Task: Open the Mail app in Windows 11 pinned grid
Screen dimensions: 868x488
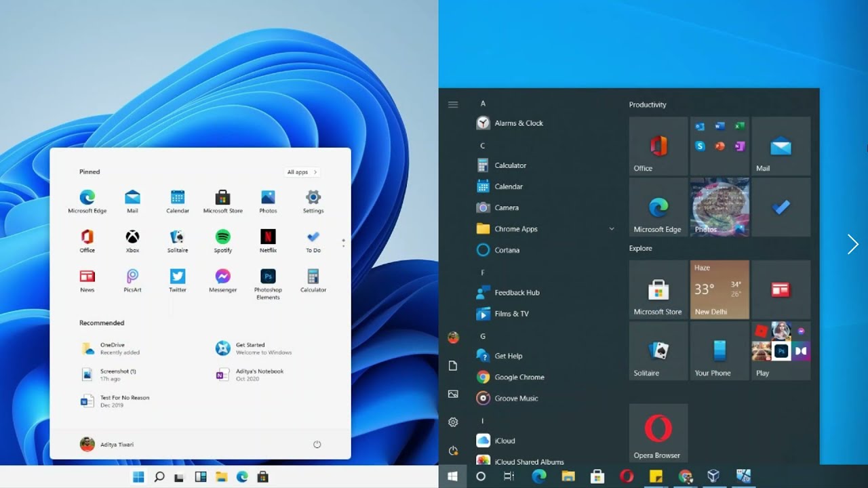Action: pos(132,201)
